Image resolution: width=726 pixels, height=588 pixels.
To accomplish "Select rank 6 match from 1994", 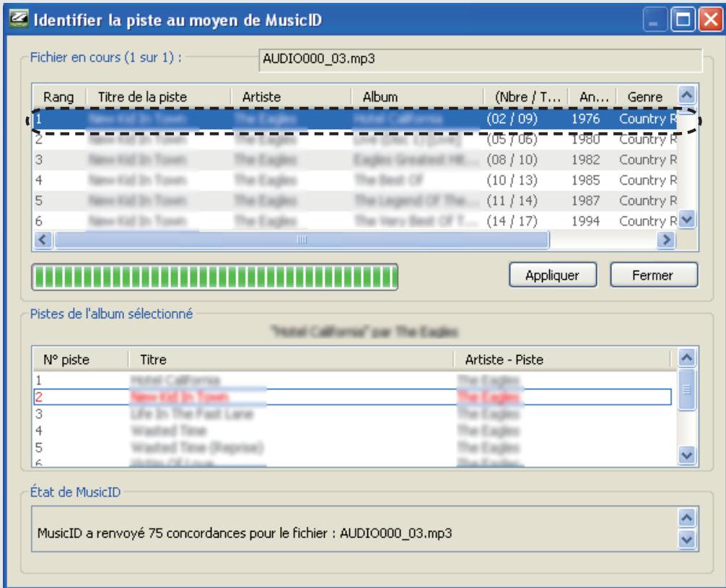I will click(355, 221).
